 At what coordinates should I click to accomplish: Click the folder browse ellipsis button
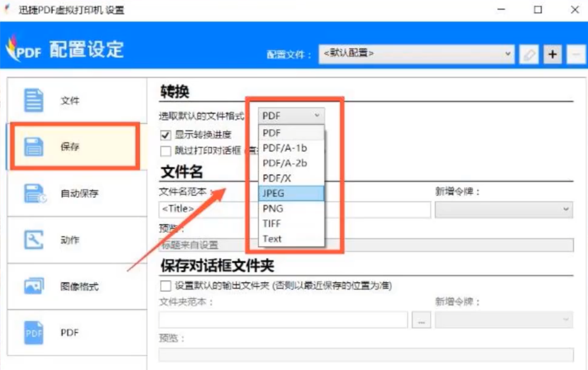pyautogui.click(x=421, y=321)
